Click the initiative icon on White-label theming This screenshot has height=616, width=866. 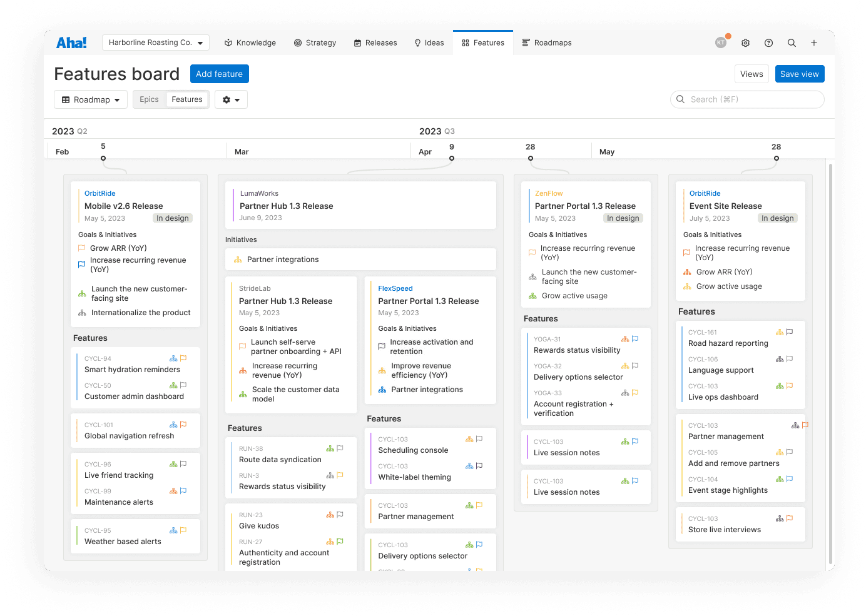tap(469, 466)
